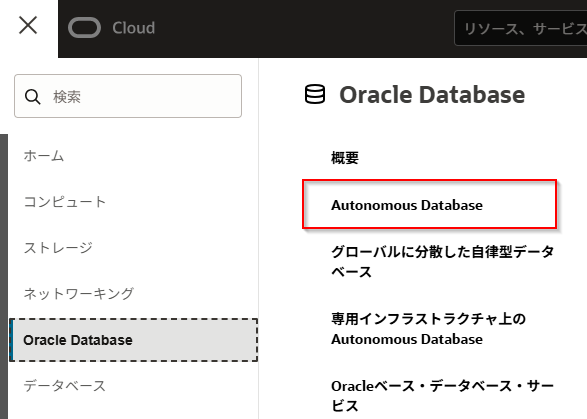The image size is (587, 419).
Task: Open the 概要 link
Action: [x=345, y=158]
